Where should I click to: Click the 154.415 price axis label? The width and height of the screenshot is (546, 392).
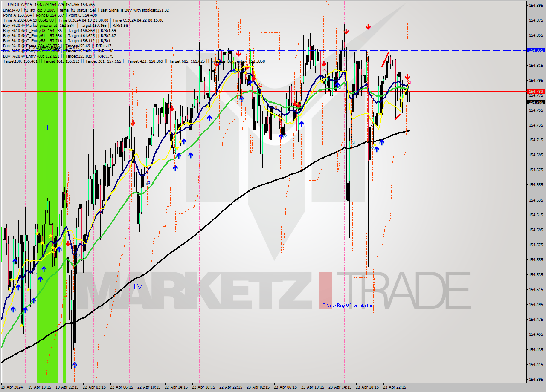pyautogui.click(x=536, y=364)
